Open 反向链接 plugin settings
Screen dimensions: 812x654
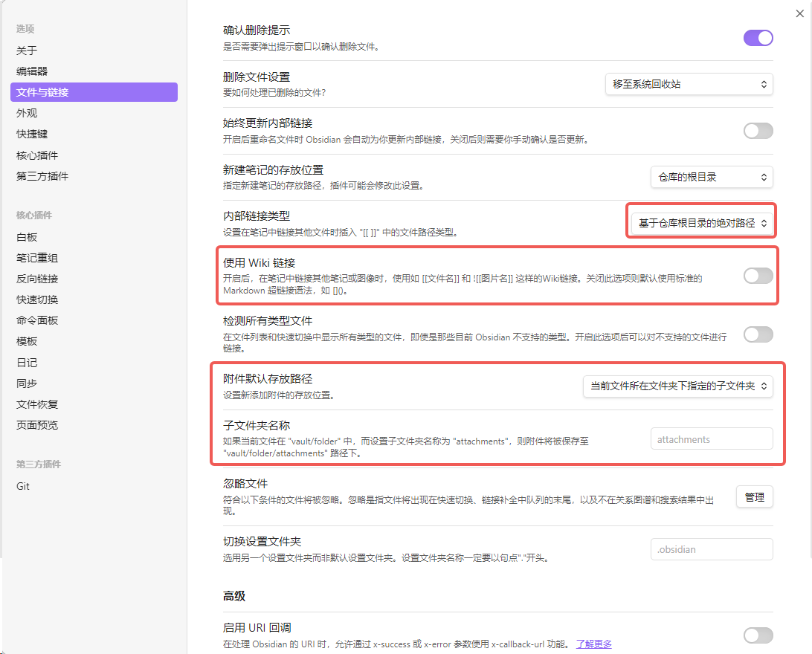pyautogui.click(x=94, y=279)
